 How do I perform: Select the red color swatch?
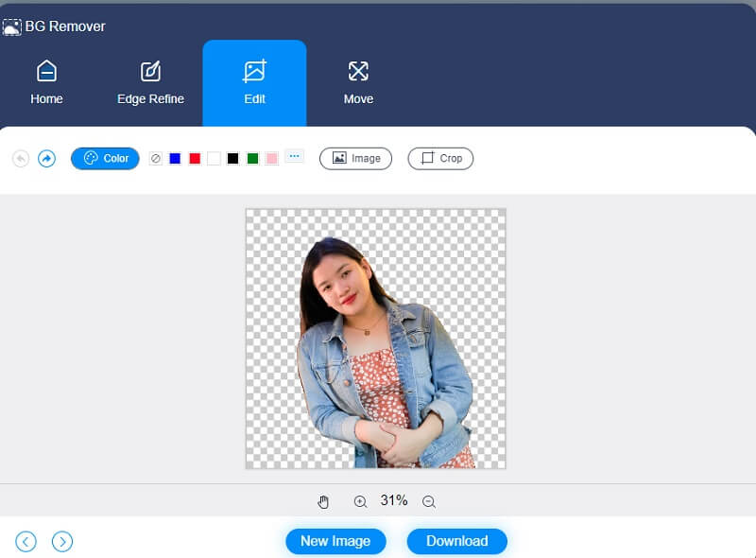point(195,158)
